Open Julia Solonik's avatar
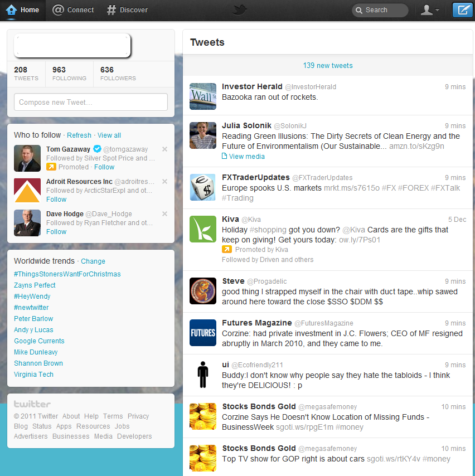The height and width of the screenshot is (476, 475). [x=203, y=135]
